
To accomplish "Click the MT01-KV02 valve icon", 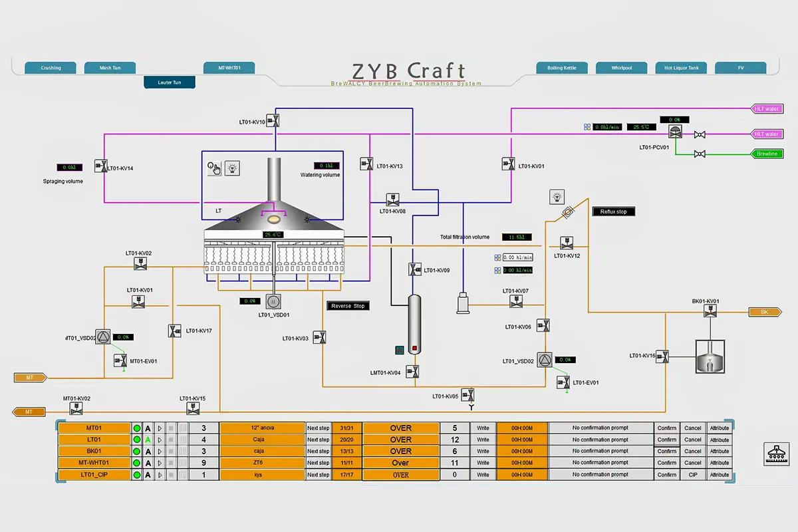I will pyautogui.click(x=76, y=410).
